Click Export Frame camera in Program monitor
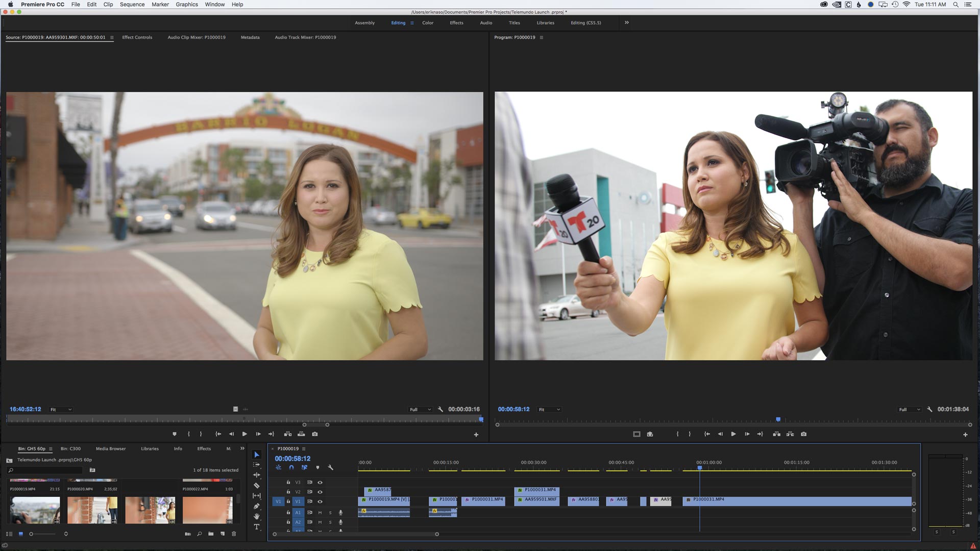Viewport: 980px width, 551px height. coord(804,434)
